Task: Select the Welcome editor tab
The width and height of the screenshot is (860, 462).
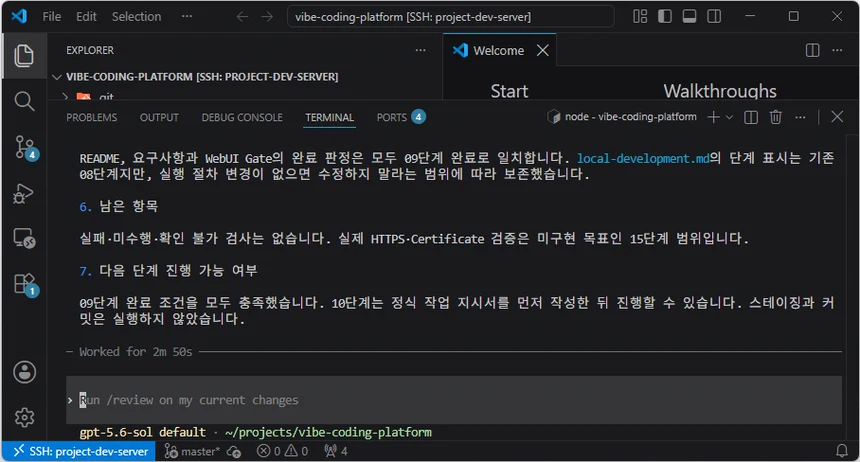Action: click(498, 50)
